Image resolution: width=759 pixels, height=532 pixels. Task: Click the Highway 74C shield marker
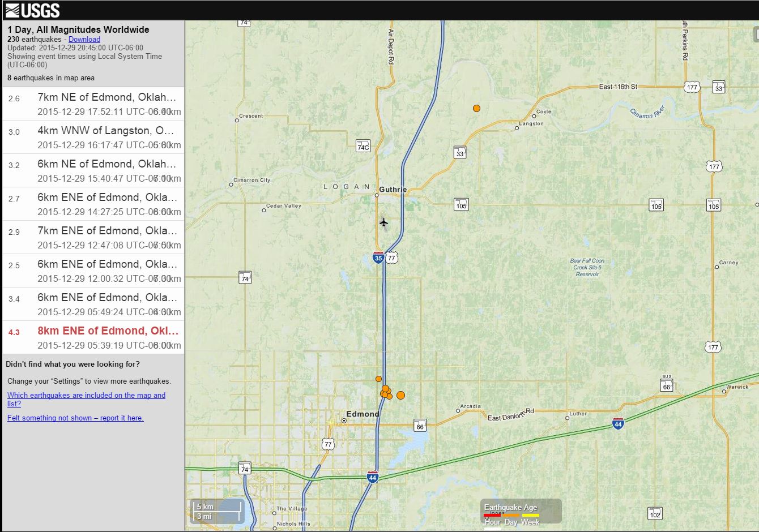[x=363, y=146]
